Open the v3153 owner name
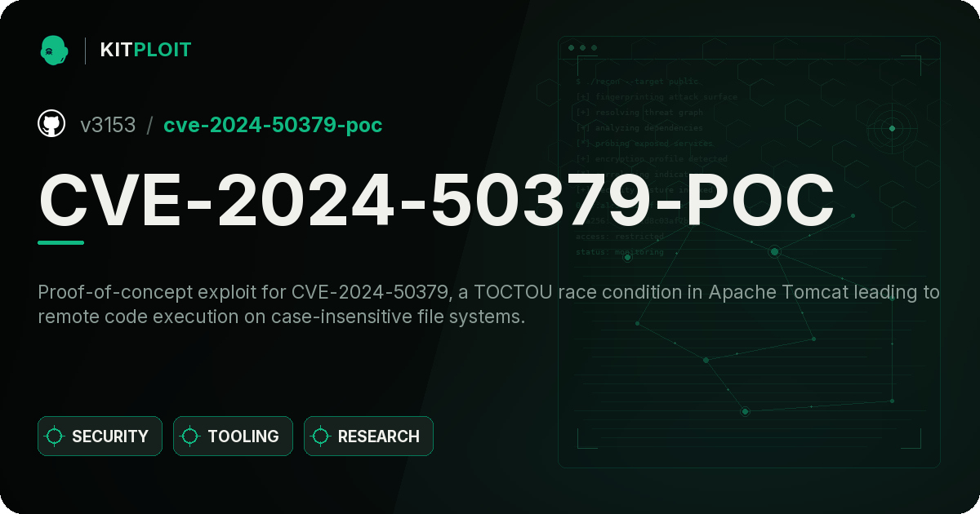Image resolution: width=980 pixels, height=514 pixels. click(x=108, y=125)
